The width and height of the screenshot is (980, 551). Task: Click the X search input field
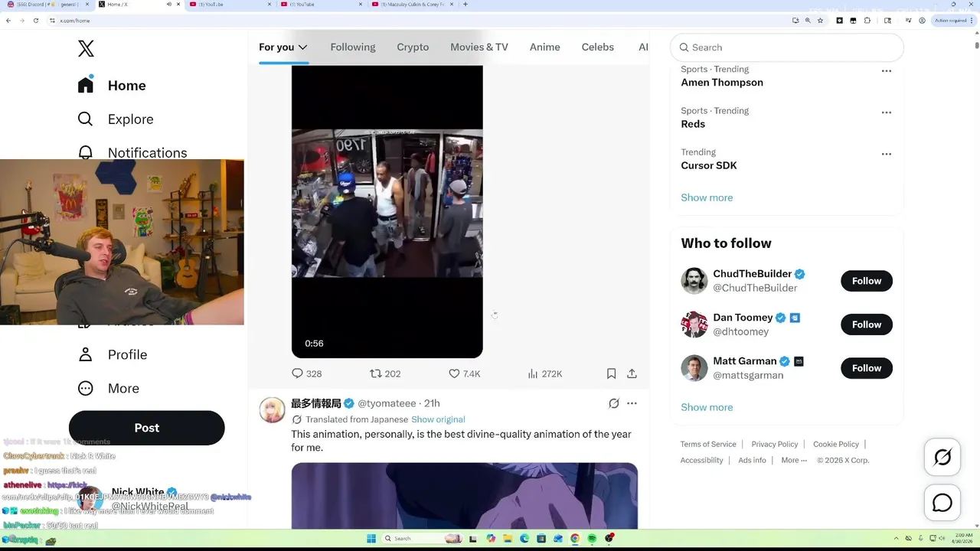tap(787, 47)
